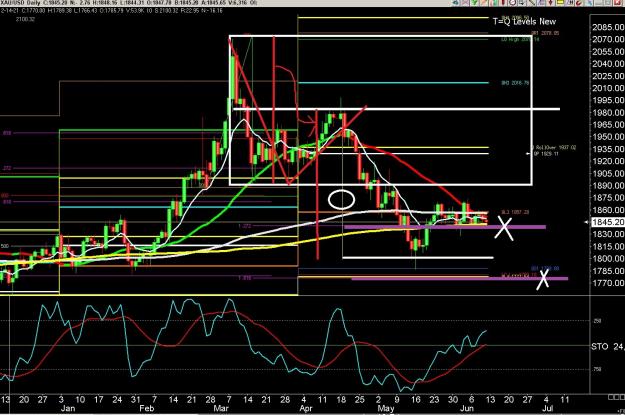Image resolution: width=625 pixels, height=415 pixels.
Task: Select the white ellipse drawn on chart
Action: 342,200
